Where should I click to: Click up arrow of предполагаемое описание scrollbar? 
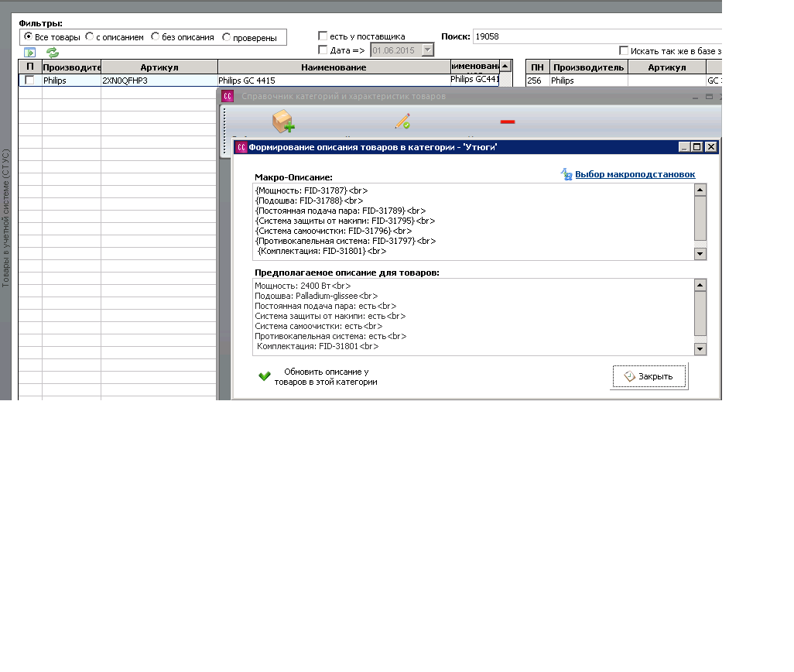(x=700, y=285)
